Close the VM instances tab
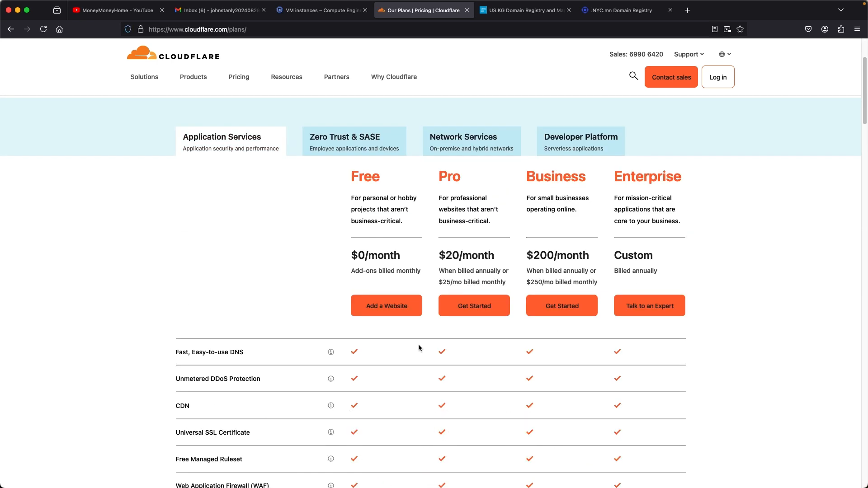 [x=365, y=10]
